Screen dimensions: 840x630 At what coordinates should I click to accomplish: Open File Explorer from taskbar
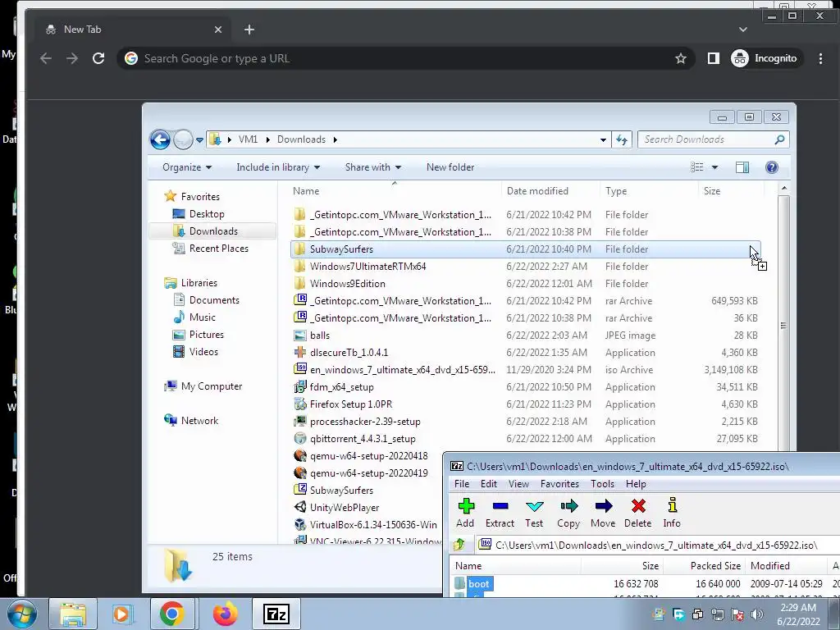point(73,614)
